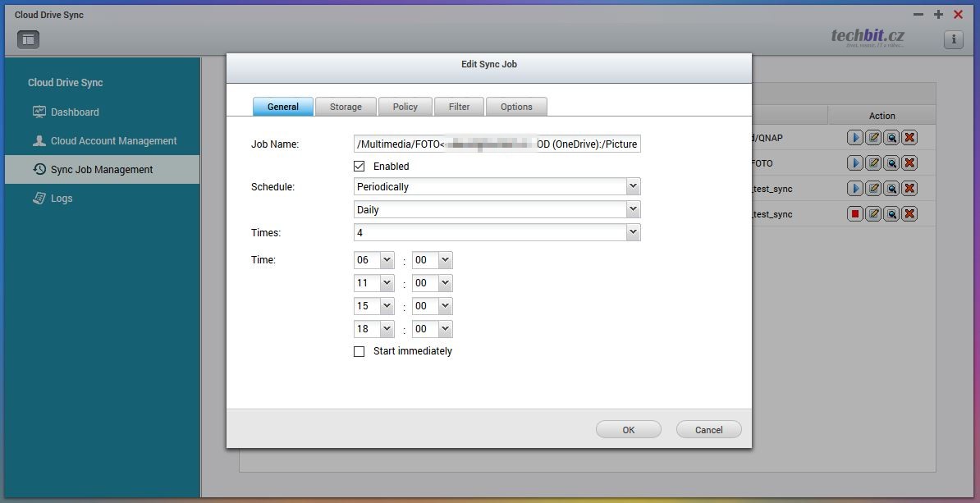Image resolution: width=980 pixels, height=503 pixels.
Task: Cancel the Edit Sync Job dialog
Action: [x=708, y=430]
